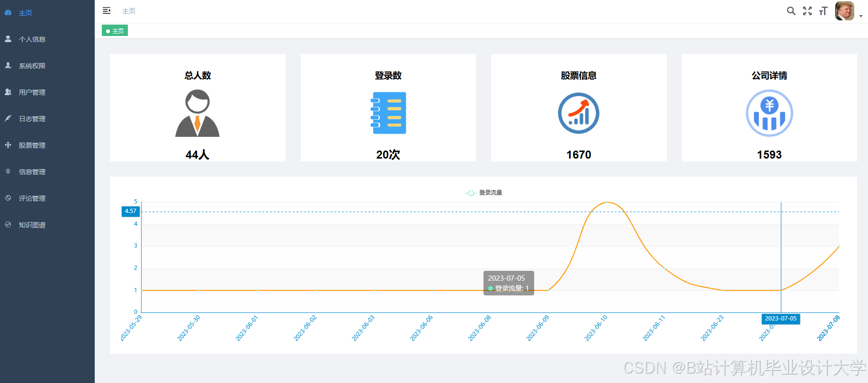Click the blue 2023-07-05 axis pointer label
This screenshot has width=868, height=383.
coord(781,319)
